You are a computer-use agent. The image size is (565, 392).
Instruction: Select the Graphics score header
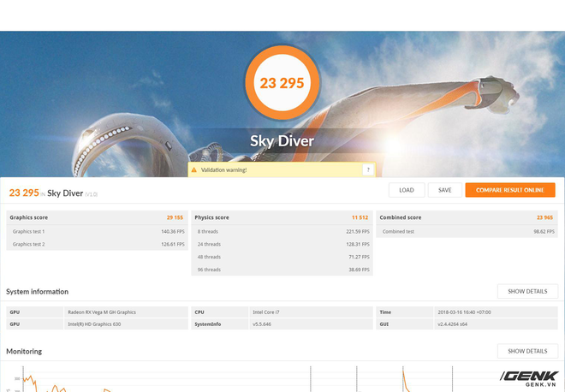click(29, 217)
